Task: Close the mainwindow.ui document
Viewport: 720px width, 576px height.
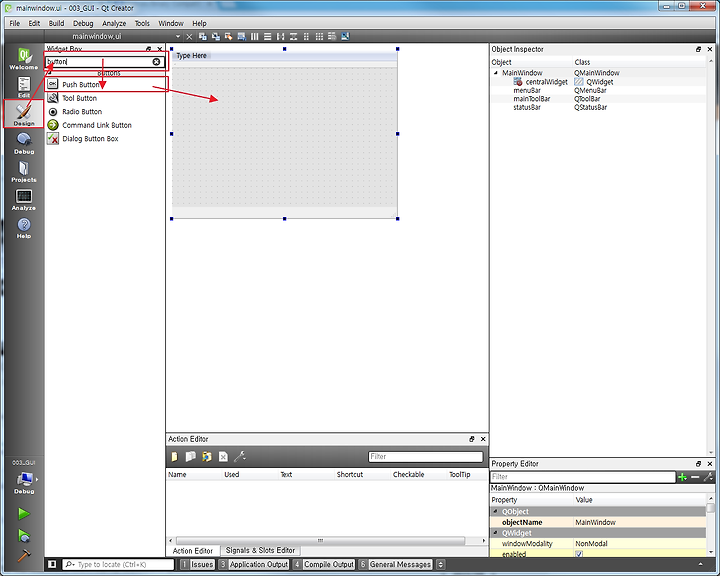Action: 189,36
